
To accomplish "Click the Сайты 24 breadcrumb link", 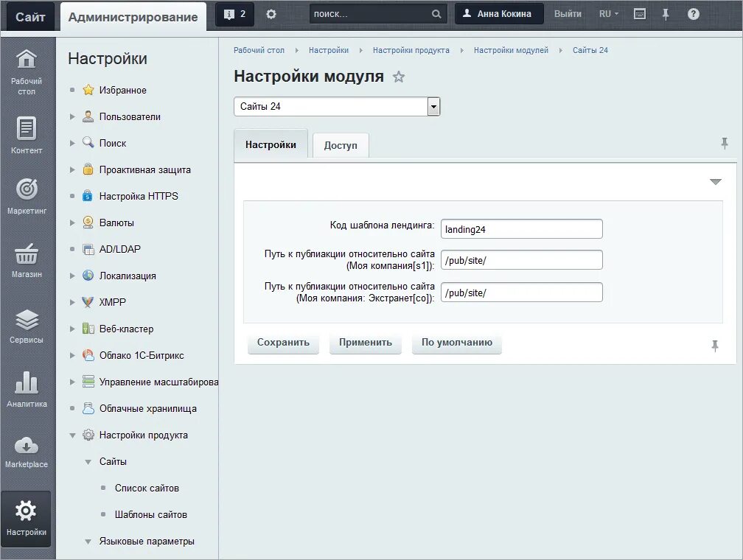I will point(590,50).
